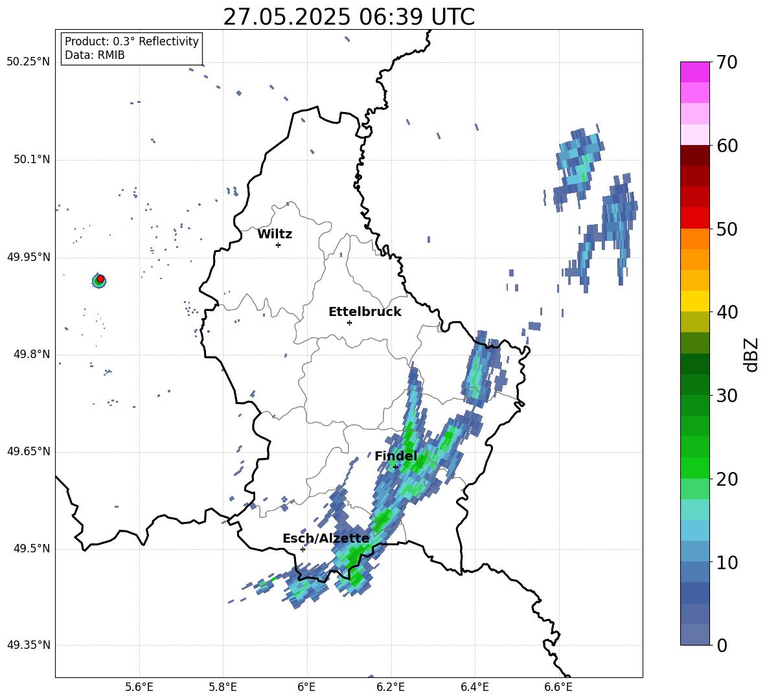Click the 'Data: RMIB' label

(95, 55)
